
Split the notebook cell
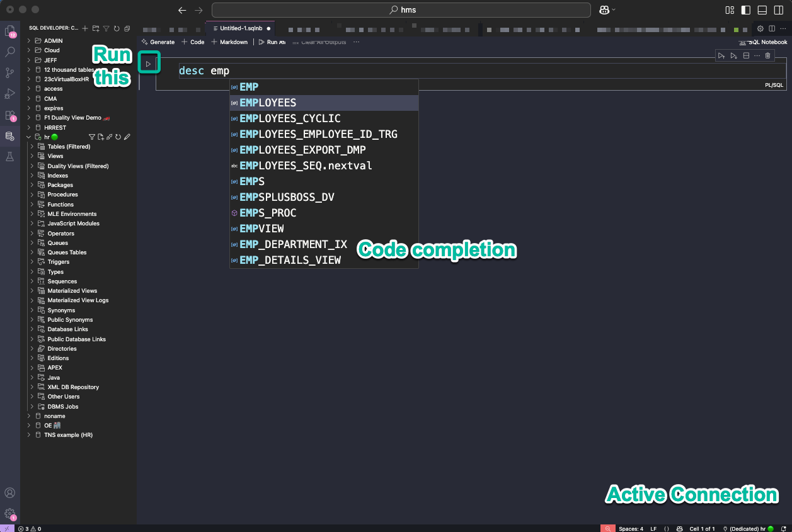point(746,56)
